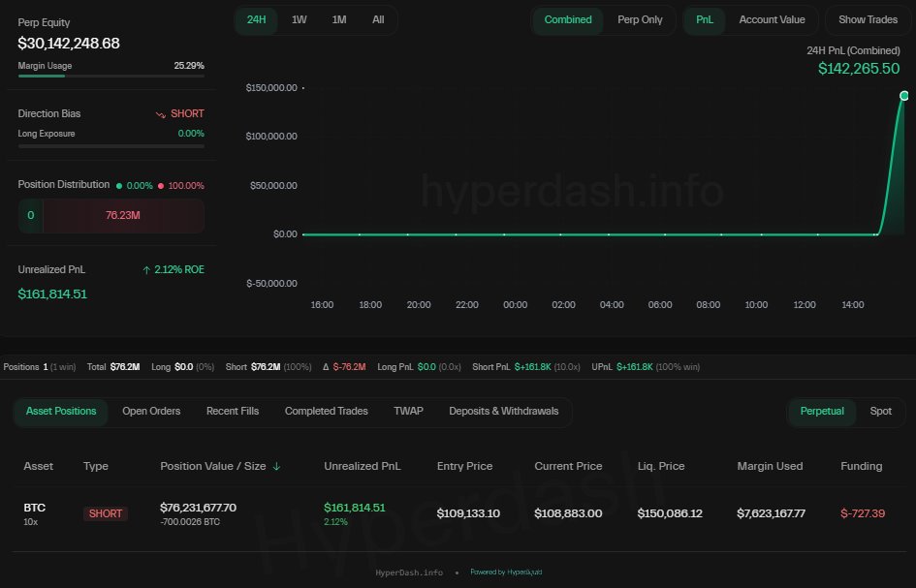
Task: Click the red short distribution dot
Action: 161,186
